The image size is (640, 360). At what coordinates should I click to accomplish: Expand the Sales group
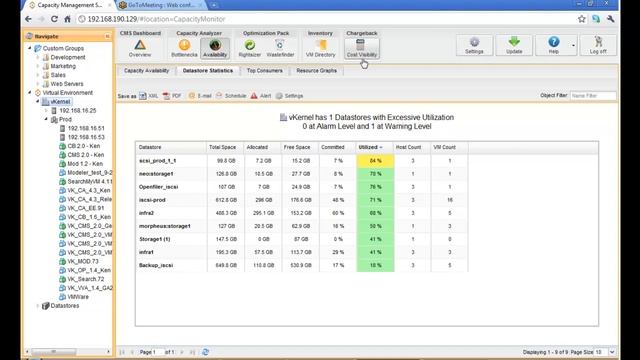[38, 75]
